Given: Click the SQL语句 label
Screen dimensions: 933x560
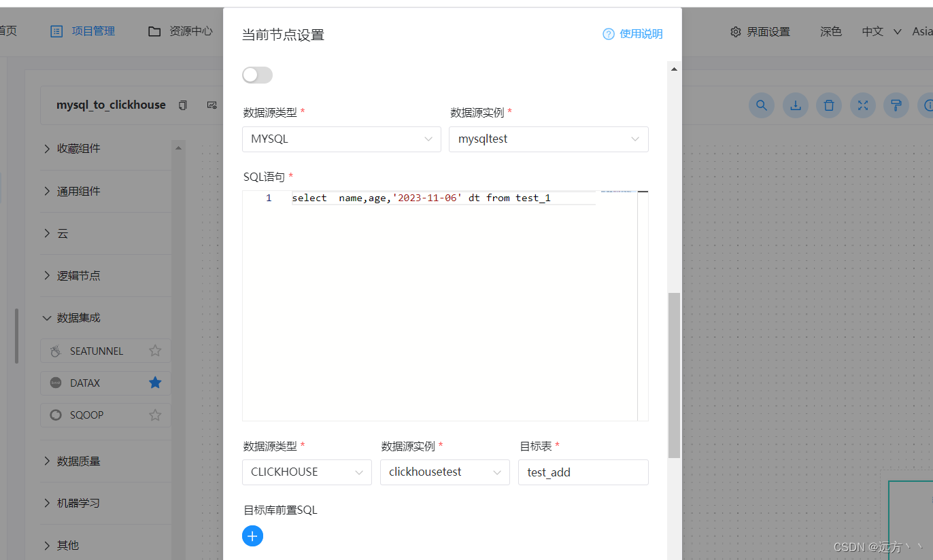Looking at the screenshot, I should coord(264,177).
